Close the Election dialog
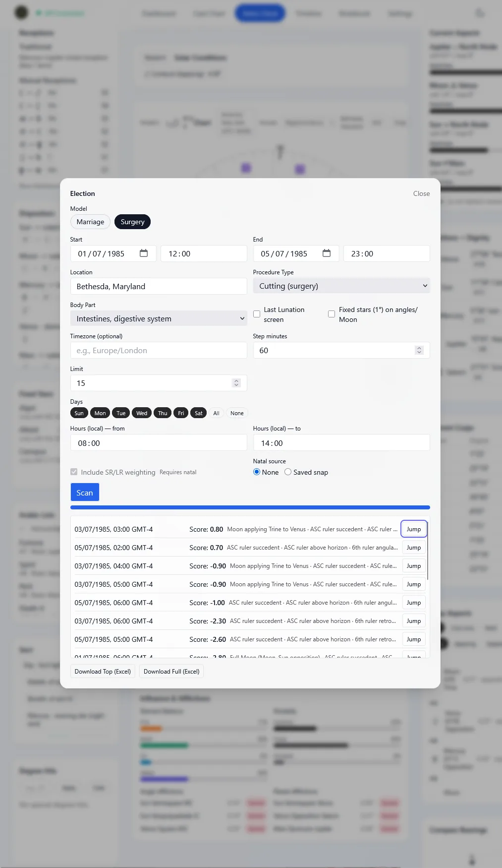The width and height of the screenshot is (502, 868). tap(421, 193)
